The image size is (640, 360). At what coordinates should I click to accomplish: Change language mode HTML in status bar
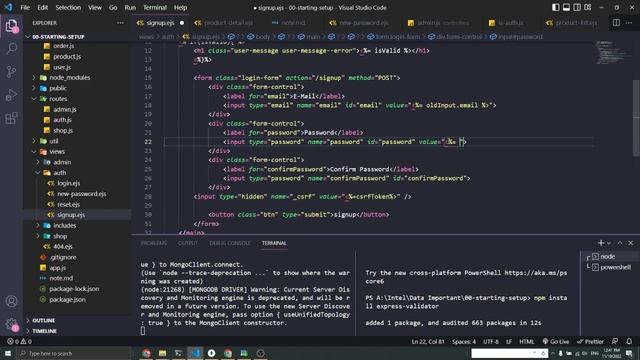tap(527, 342)
